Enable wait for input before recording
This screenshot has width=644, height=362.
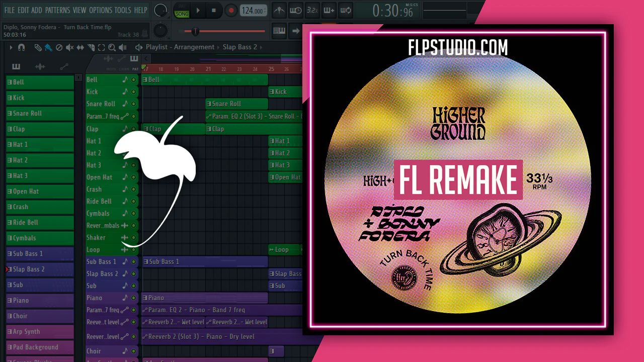click(295, 10)
